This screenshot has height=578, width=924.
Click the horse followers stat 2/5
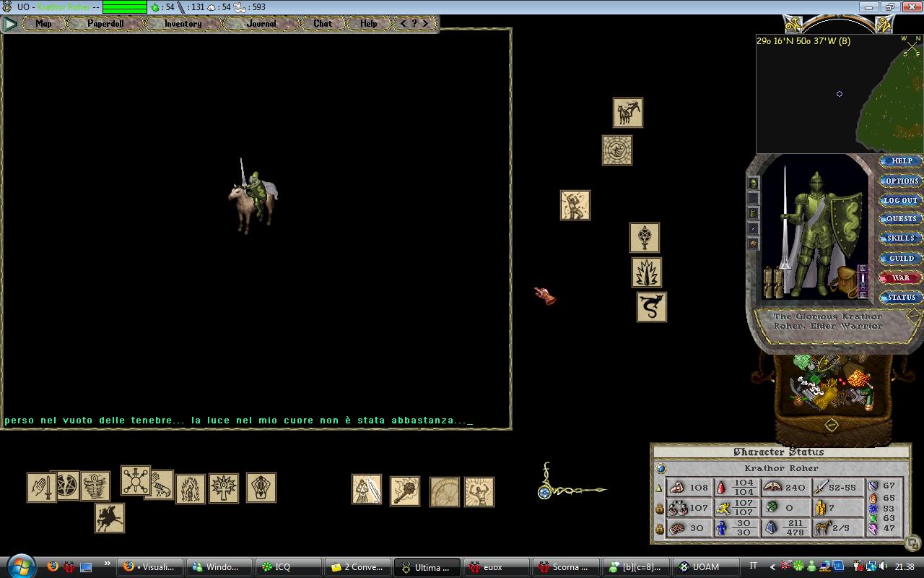click(x=837, y=528)
